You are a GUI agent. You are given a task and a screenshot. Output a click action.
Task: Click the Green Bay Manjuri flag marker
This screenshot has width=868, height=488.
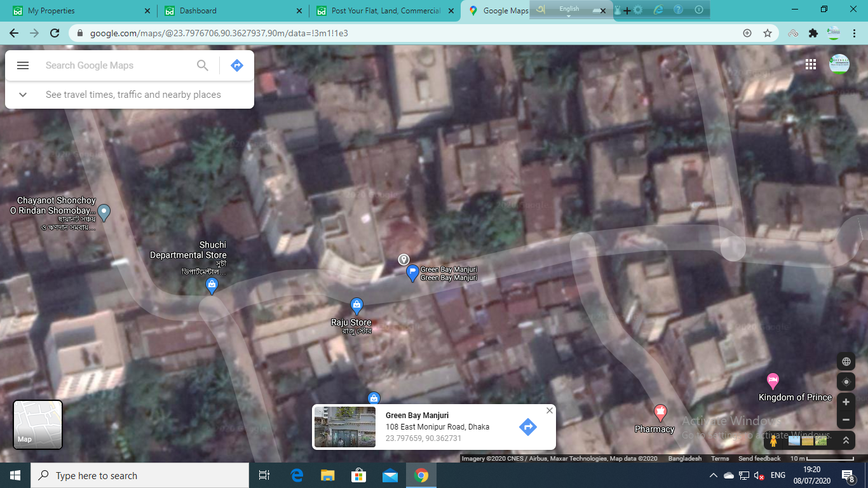(x=412, y=274)
